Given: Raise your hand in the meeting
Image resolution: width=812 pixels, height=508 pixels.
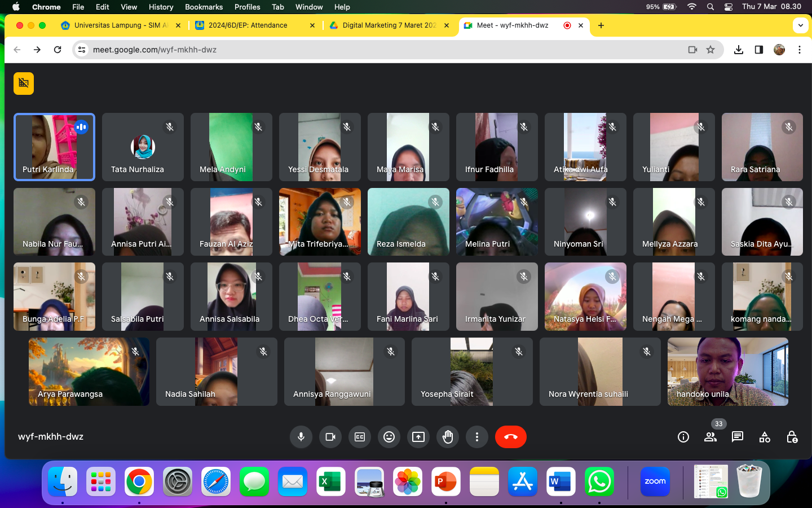Looking at the screenshot, I should coord(448,437).
